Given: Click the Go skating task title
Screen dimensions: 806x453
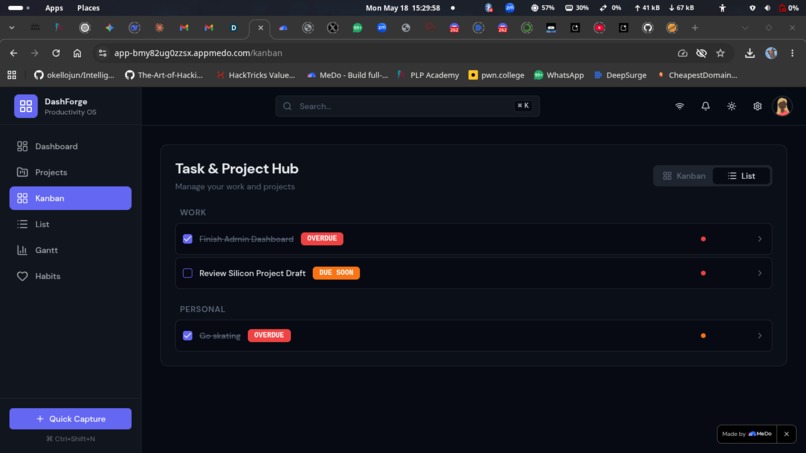Looking at the screenshot, I should click(x=219, y=336).
